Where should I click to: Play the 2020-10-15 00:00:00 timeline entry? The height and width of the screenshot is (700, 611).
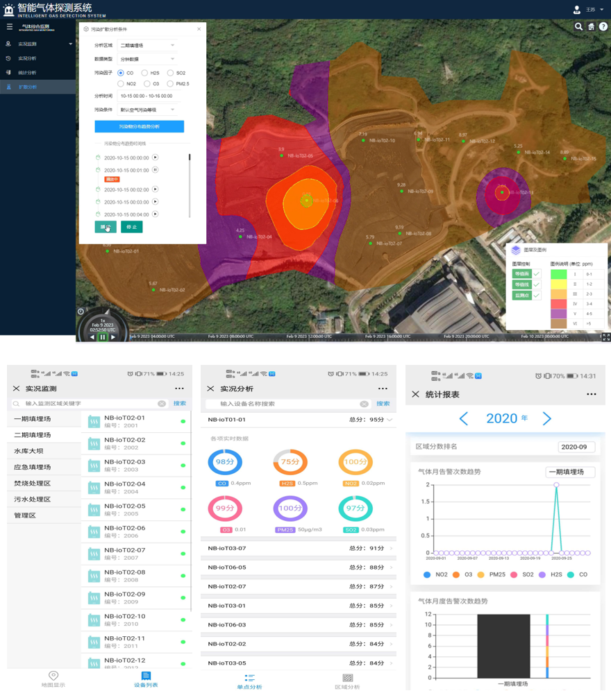click(x=156, y=157)
